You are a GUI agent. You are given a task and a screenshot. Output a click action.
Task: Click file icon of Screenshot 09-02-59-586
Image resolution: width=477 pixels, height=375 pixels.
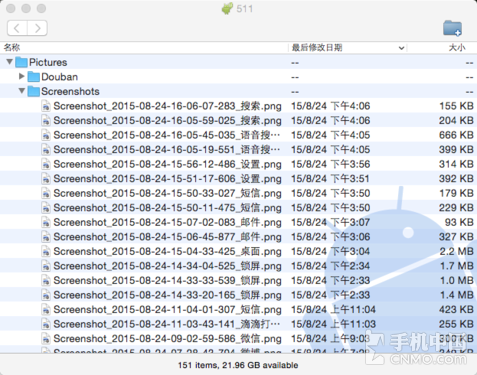pos(46,338)
